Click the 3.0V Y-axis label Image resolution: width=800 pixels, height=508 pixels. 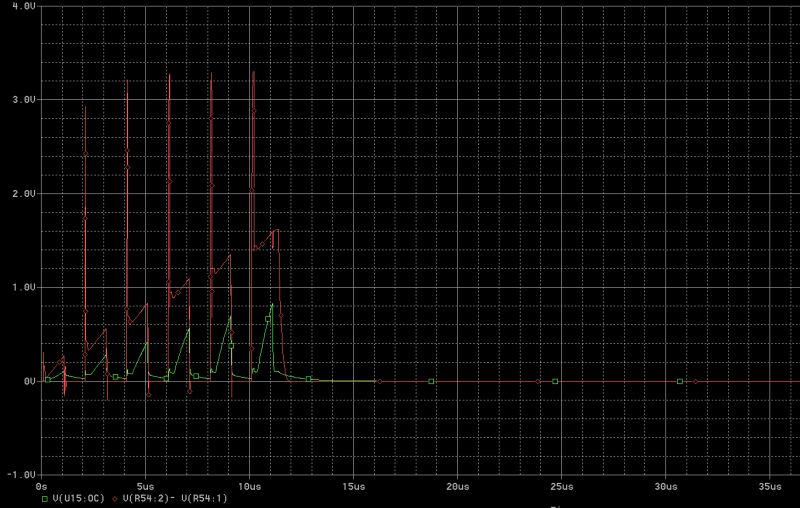tap(23, 100)
